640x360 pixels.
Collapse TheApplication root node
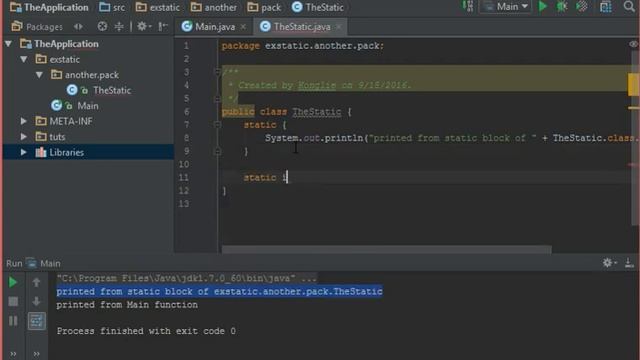(x=8, y=44)
